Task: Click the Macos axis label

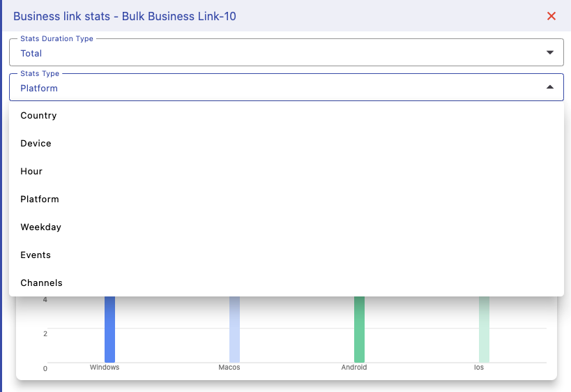Action: (229, 368)
